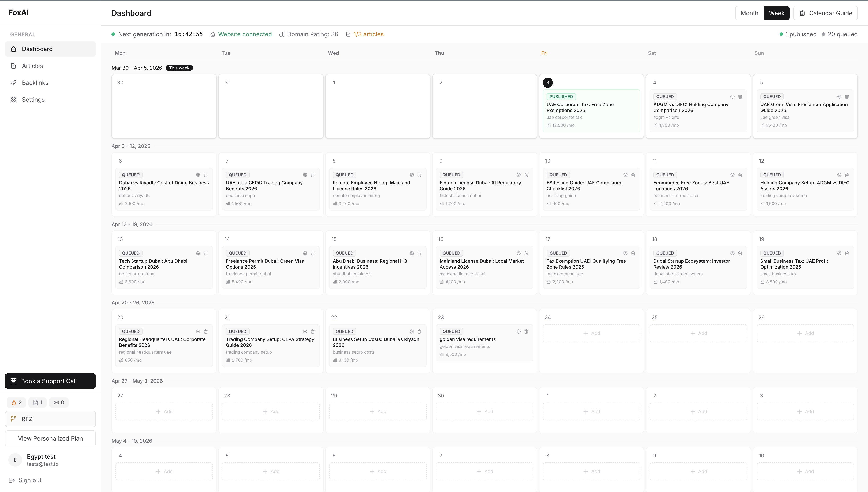
Task: Click View Personalized Plan button
Action: pyautogui.click(x=50, y=439)
